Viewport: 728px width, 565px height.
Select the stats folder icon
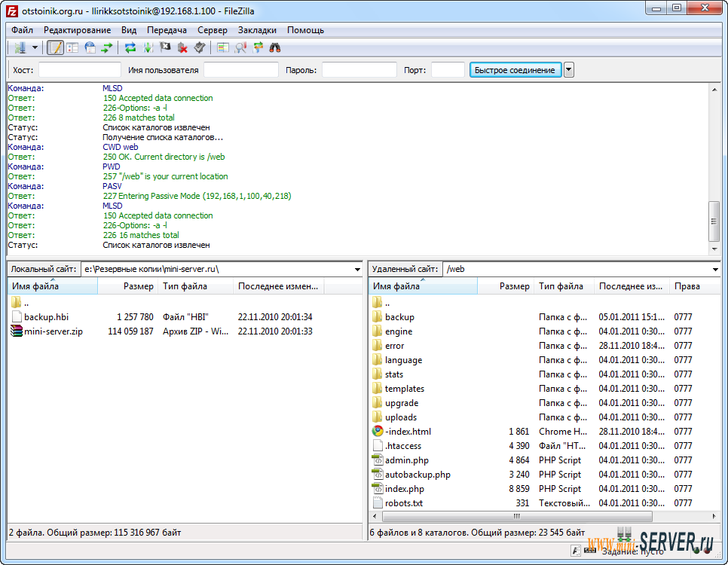tap(378, 374)
